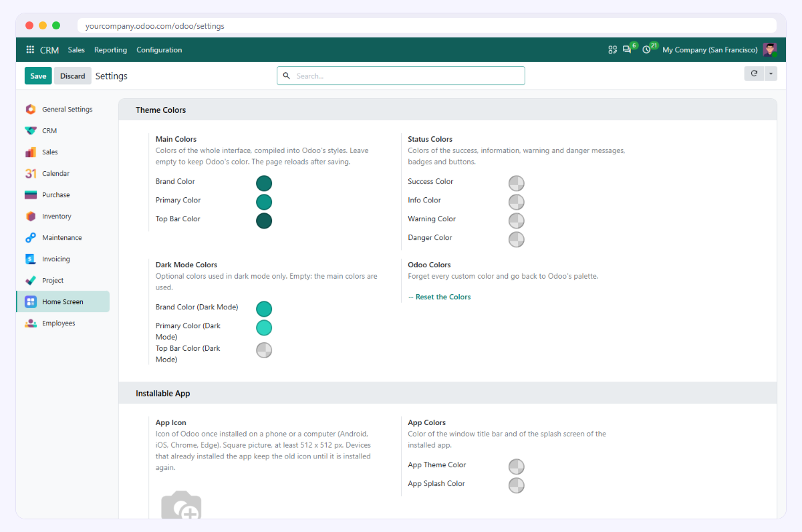The image size is (802, 532).
Task: Select the CRM icon in the sidebar
Action: pos(31,131)
